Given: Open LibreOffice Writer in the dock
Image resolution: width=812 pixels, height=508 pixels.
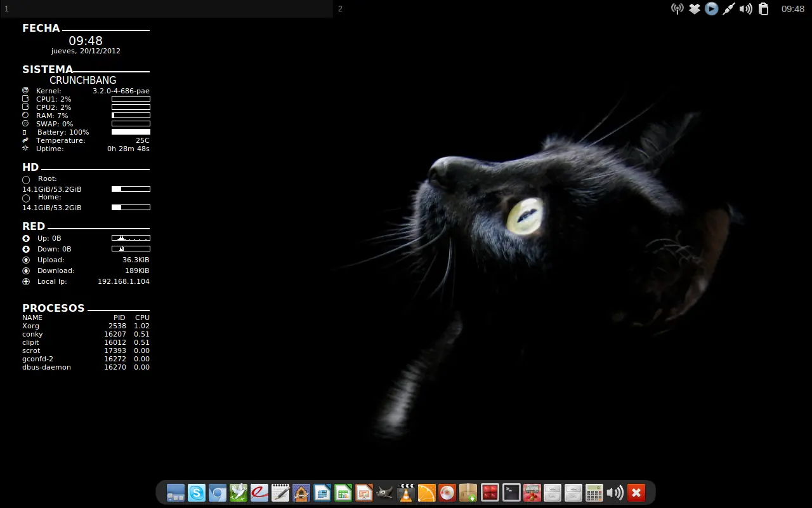Looking at the screenshot, I should pyautogui.click(x=322, y=493).
